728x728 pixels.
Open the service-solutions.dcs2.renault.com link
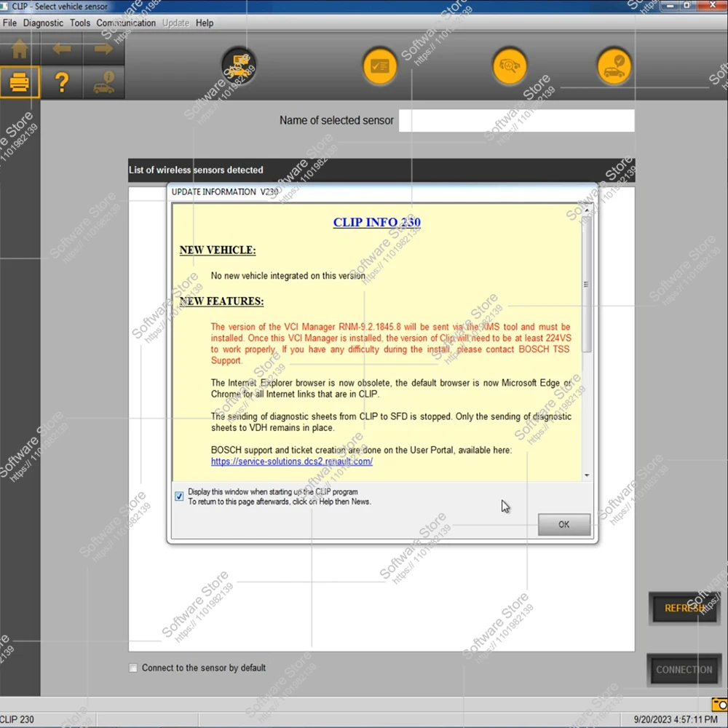click(x=292, y=461)
